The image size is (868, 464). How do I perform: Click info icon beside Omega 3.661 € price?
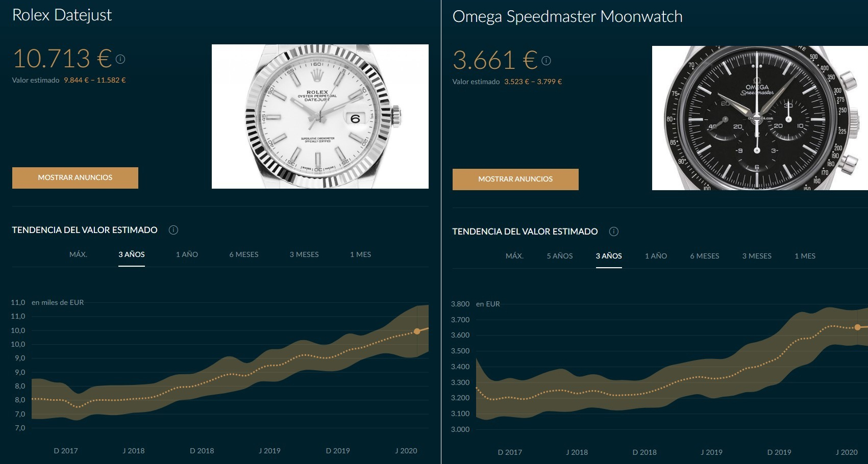point(546,61)
